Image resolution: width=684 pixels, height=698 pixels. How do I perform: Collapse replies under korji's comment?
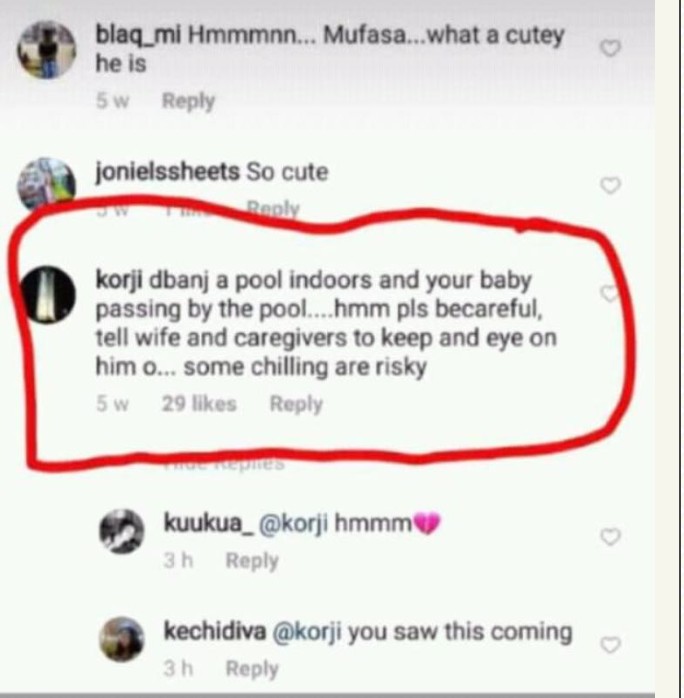(x=224, y=464)
